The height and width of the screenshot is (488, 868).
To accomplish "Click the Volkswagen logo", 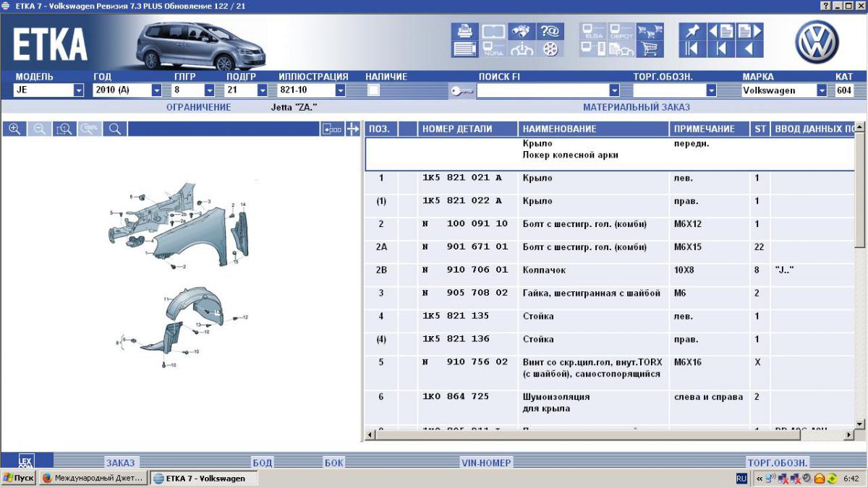I will 817,41.
